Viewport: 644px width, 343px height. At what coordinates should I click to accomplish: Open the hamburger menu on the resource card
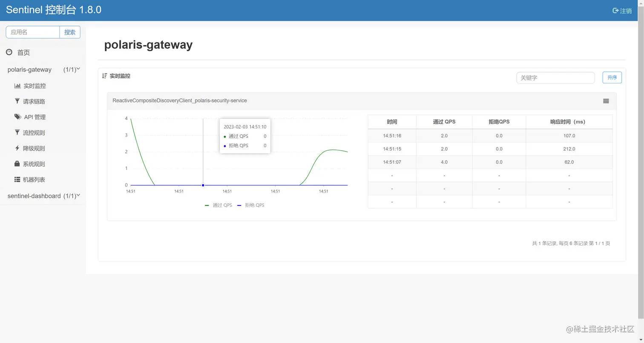tap(606, 101)
